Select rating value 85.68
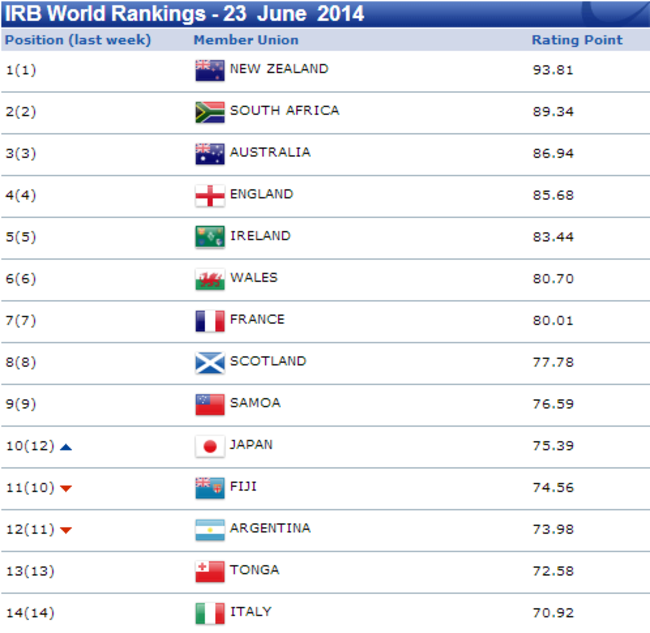 (x=553, y=195)
